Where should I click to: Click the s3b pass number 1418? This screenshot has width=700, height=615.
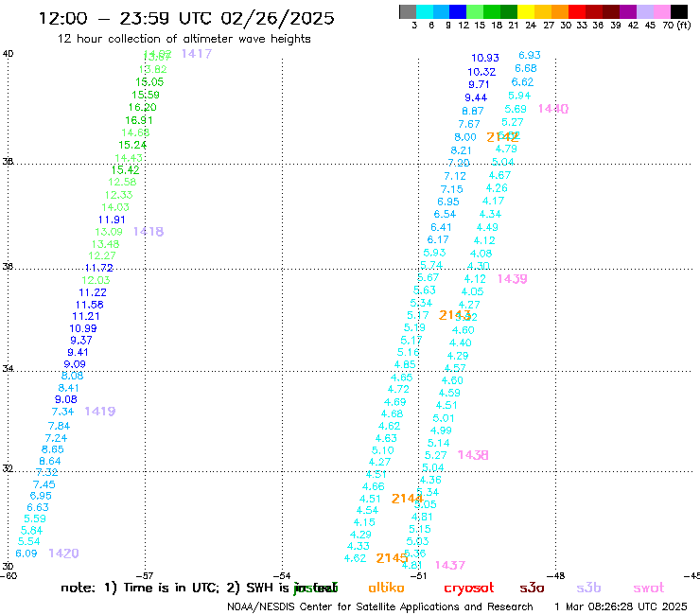(x=149, y=232)
